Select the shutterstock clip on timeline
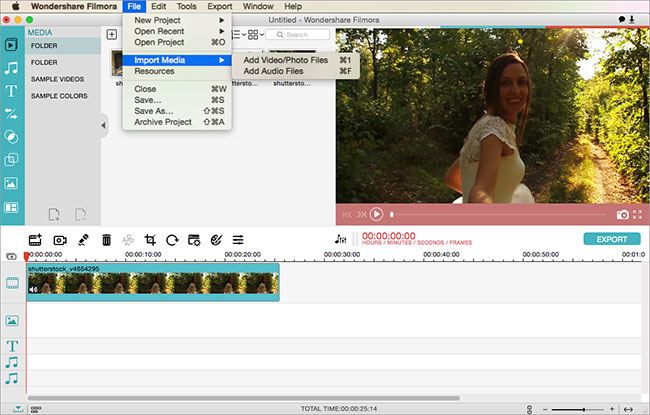 click(x=153, y=282)
